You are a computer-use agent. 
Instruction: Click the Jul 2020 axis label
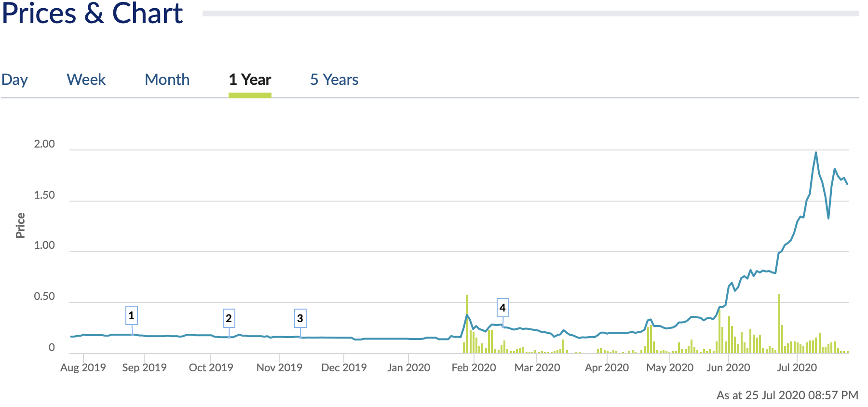[x=797, y=367]
